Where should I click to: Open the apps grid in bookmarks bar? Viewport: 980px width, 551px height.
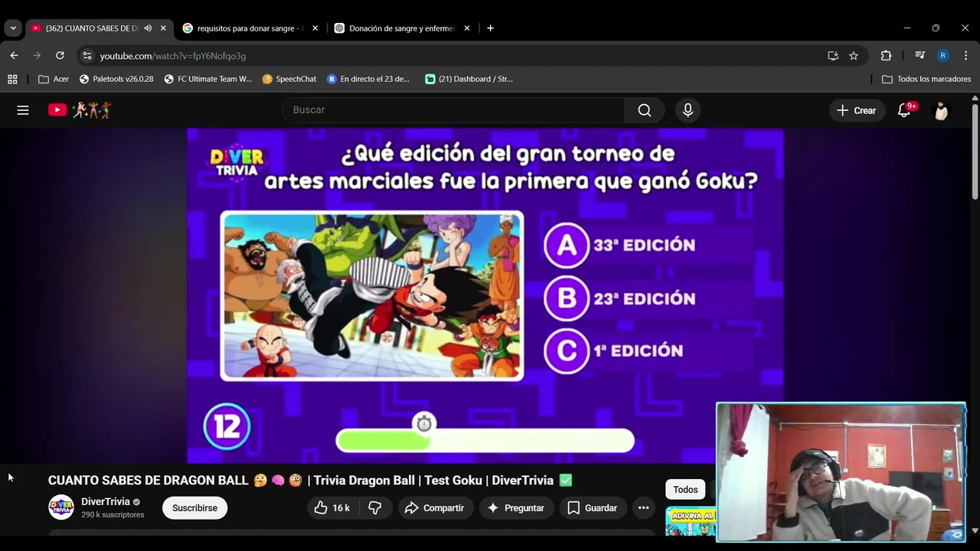pos(12,79)
